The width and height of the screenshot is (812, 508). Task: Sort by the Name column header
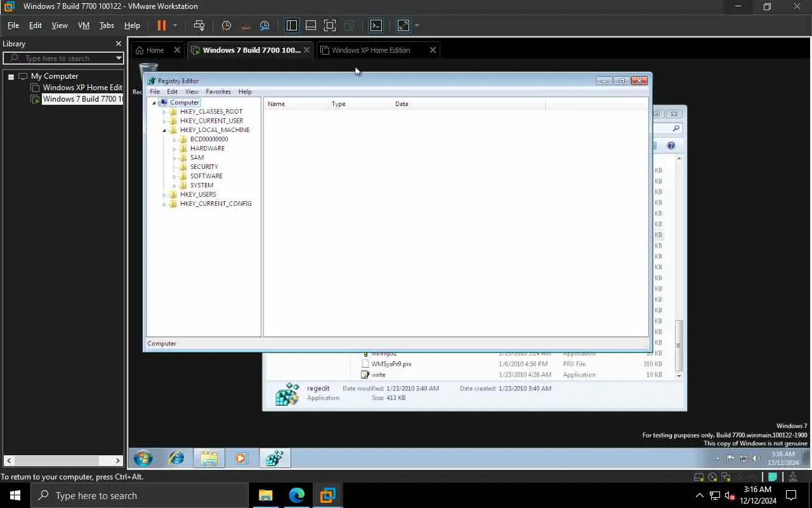pyautogui.click(x=296, y=104)
